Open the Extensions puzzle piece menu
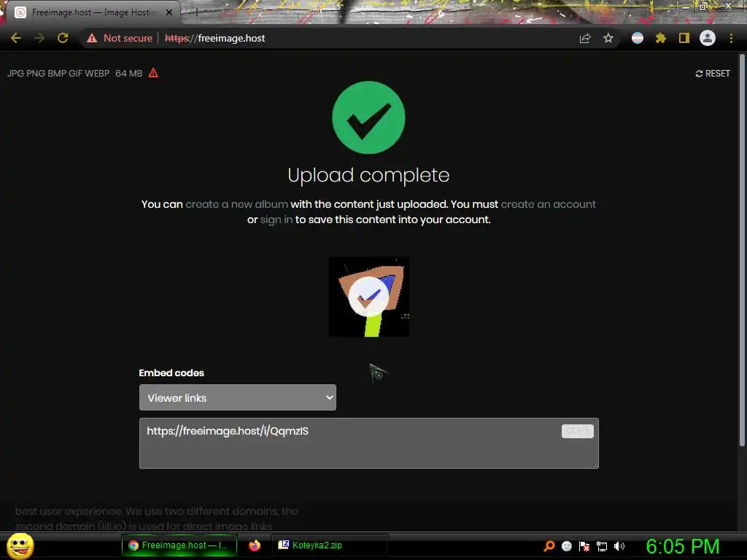The width and height of the screenshot is (747, 560). coord(660,38)
